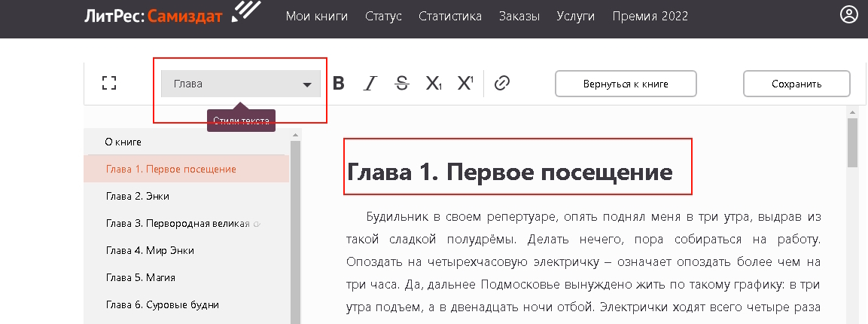Image resolution: width=868 pixels, height=324 pixels.
Task: Apply bold formatting
Action: click(x=339, y=84)
